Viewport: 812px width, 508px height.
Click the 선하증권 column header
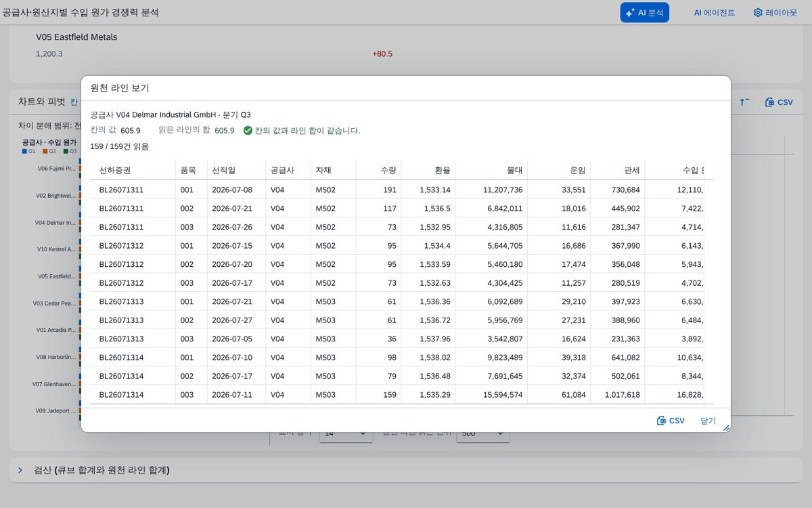133,171
